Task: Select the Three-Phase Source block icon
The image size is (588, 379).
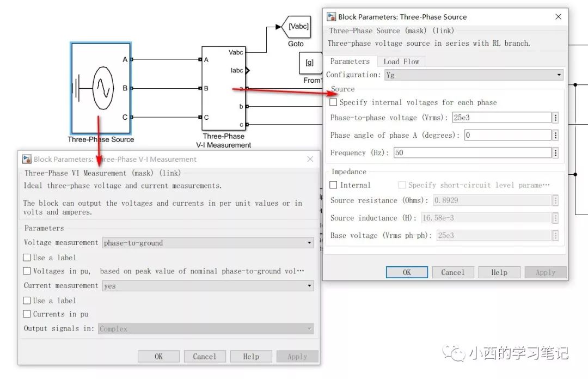Action: [x=101, y=88]
